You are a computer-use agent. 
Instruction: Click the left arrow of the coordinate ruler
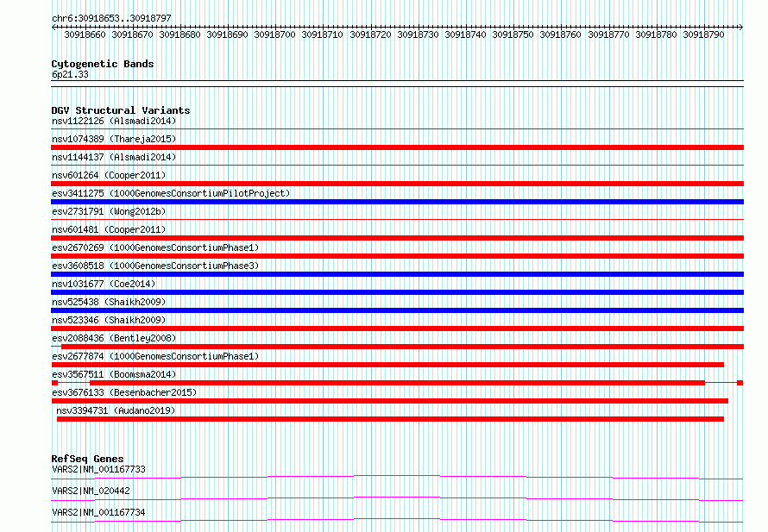[x=54, y=28]
